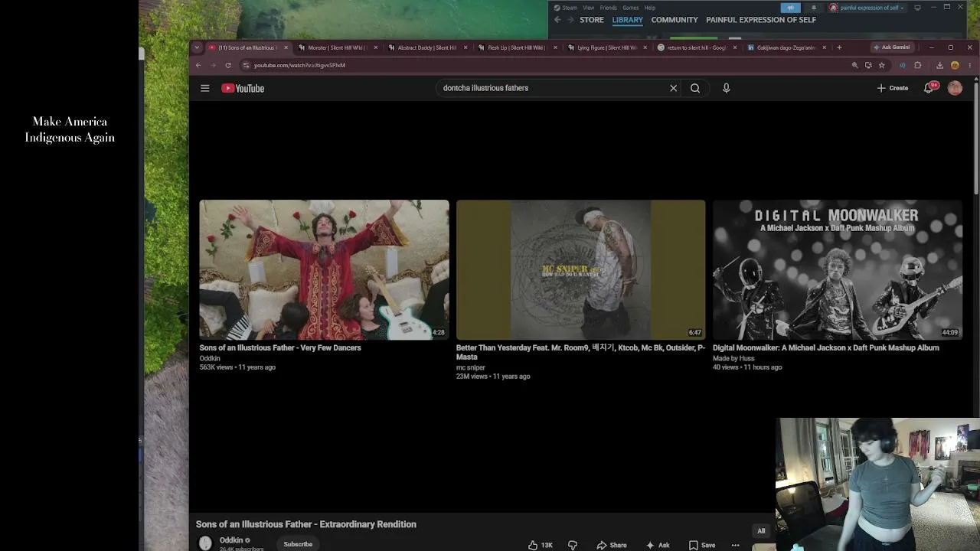Viewport: 980px width, 551px height.
Task: Go back in the Steam window
Action: [557, 20]
